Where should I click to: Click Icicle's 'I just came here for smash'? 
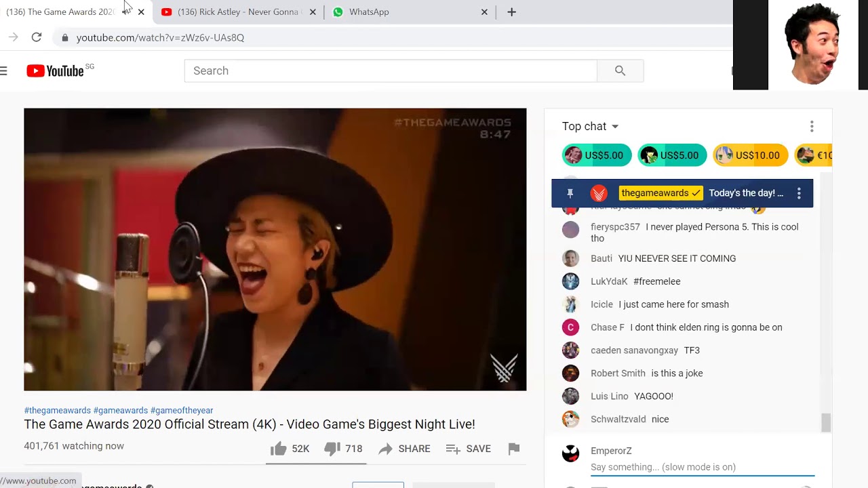(674, 304)
